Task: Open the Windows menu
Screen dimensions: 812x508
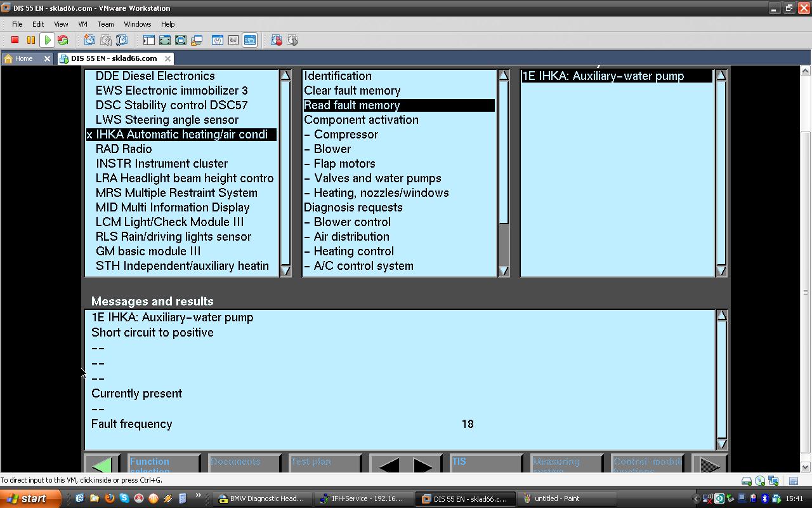Action: coord(138,24)
